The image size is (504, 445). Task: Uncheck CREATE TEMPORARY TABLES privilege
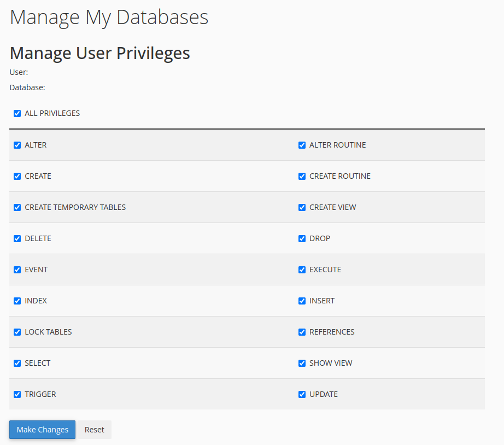17,208
